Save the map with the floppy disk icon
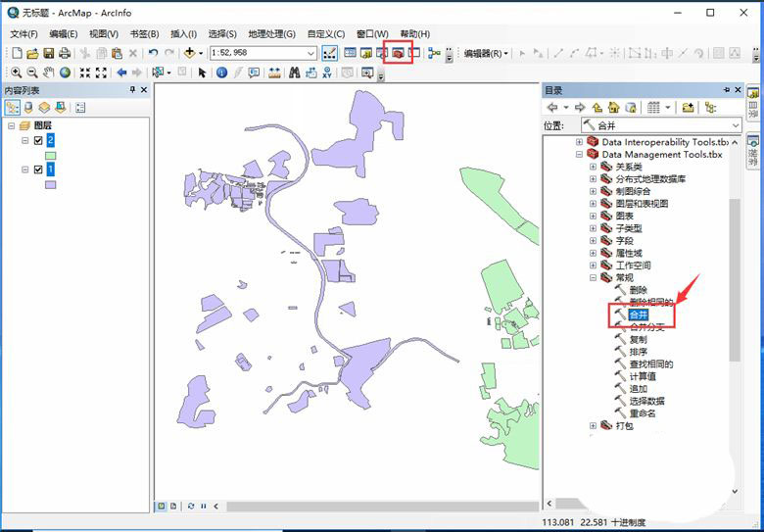 click(x=49, y=53)
